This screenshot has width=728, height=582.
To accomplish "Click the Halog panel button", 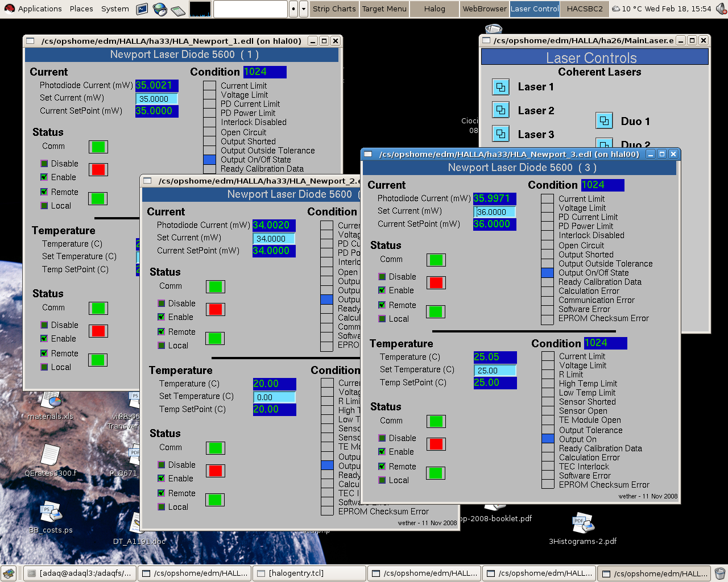I will pyautogui.click(x=435, y=9).
